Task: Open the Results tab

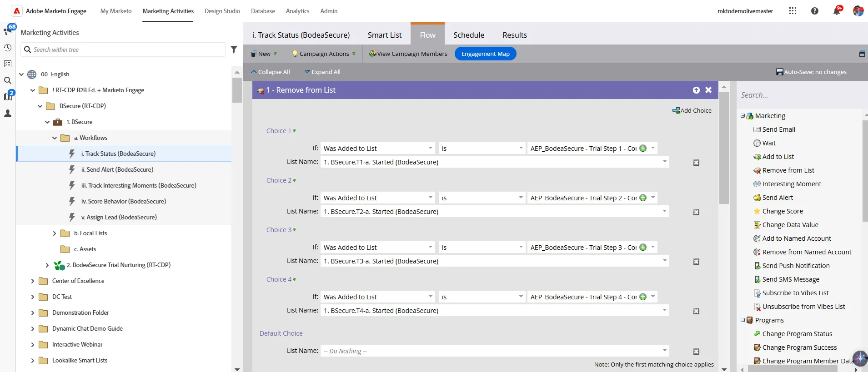Action: pyautogui.click(x=515, y=35)
